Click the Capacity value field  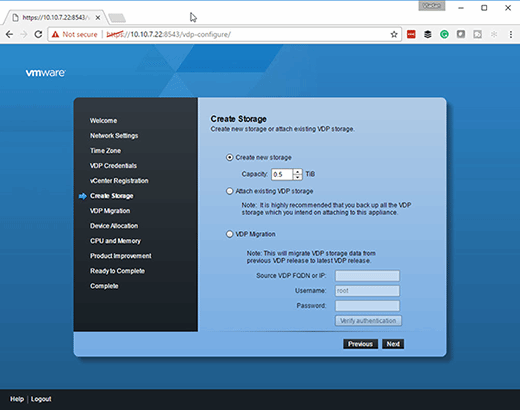pos(282,174)
